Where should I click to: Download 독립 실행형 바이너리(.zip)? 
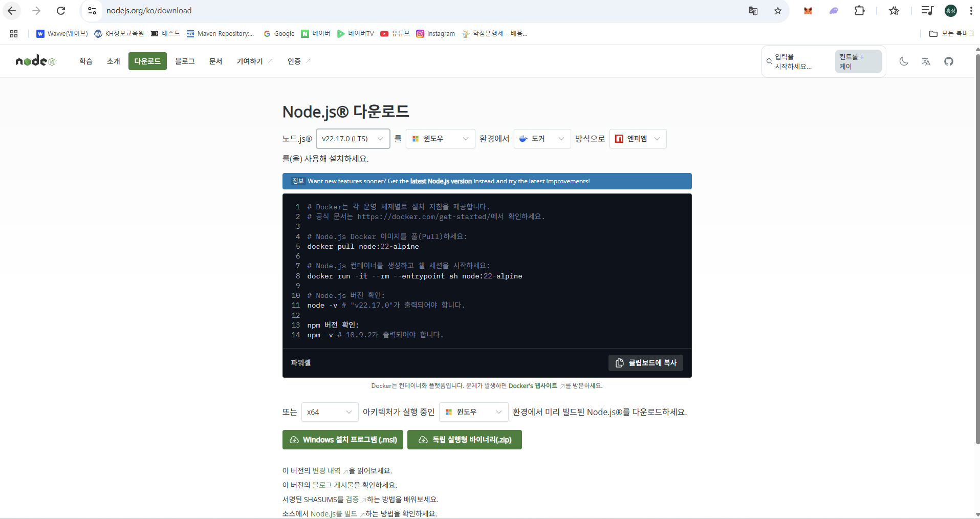click(465, 440)
